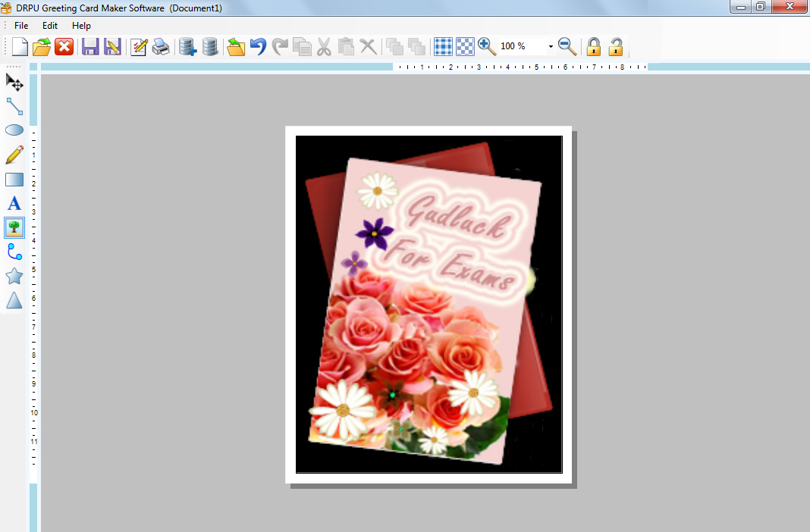Select the Star shape tool

tap(14, 276)
